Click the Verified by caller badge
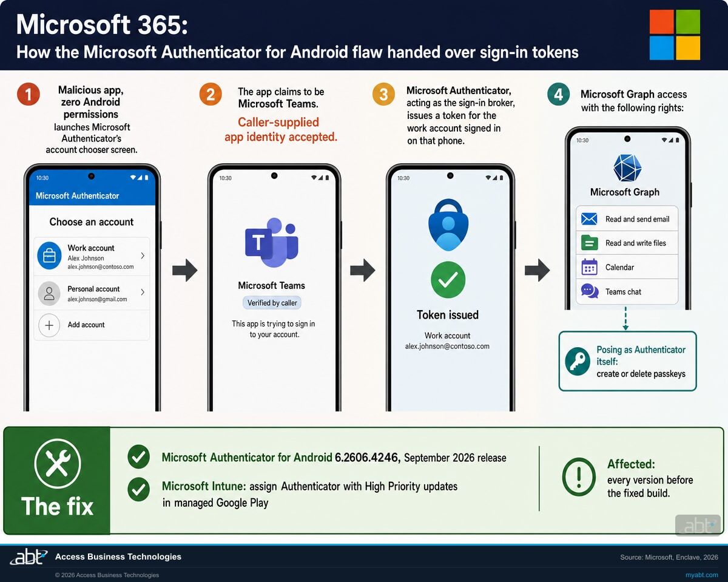 pyautogui.click(x=272, y=303)
